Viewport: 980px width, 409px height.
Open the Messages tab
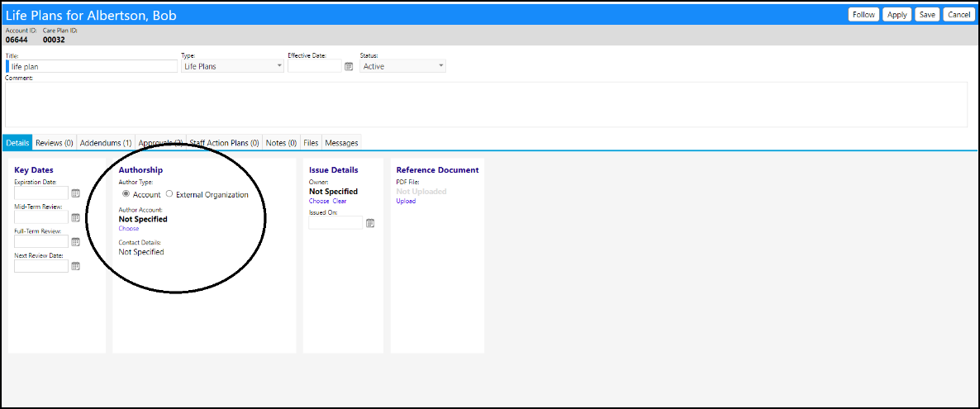[341, 143]
